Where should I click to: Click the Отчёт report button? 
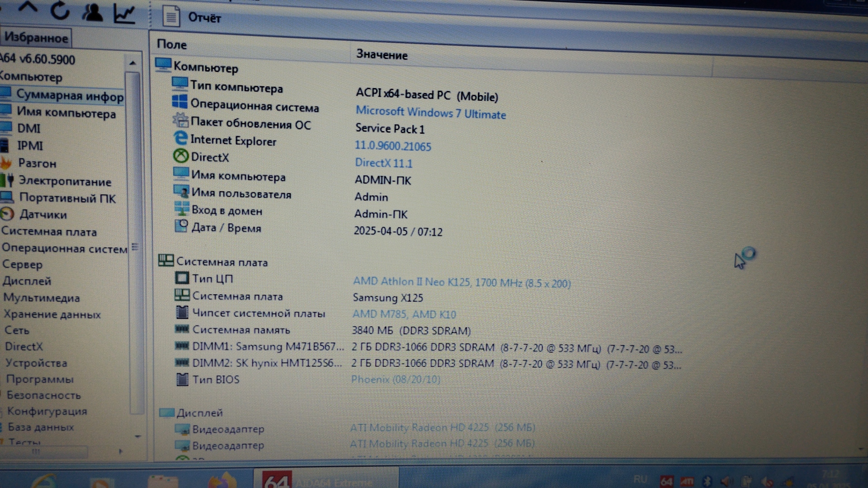(x=192, y=17)
